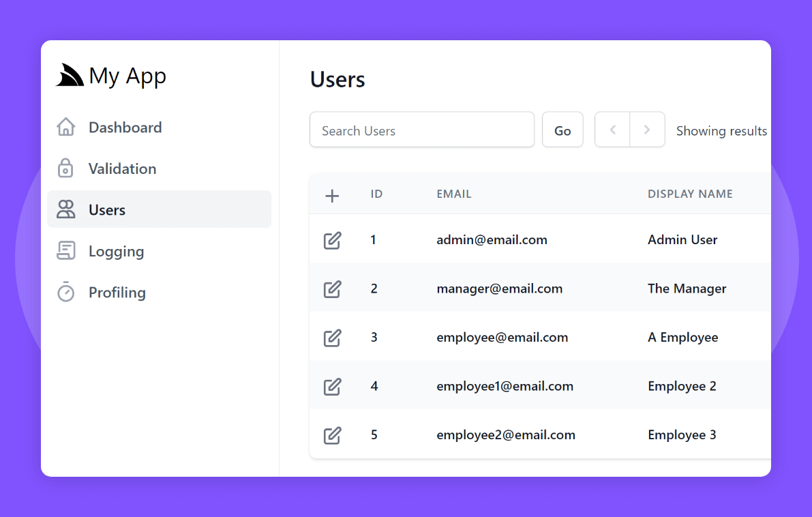Viewport: 812px width, 517px height.
Task: Click the DISPLAY NAME column header
Action: click(690, 194)
